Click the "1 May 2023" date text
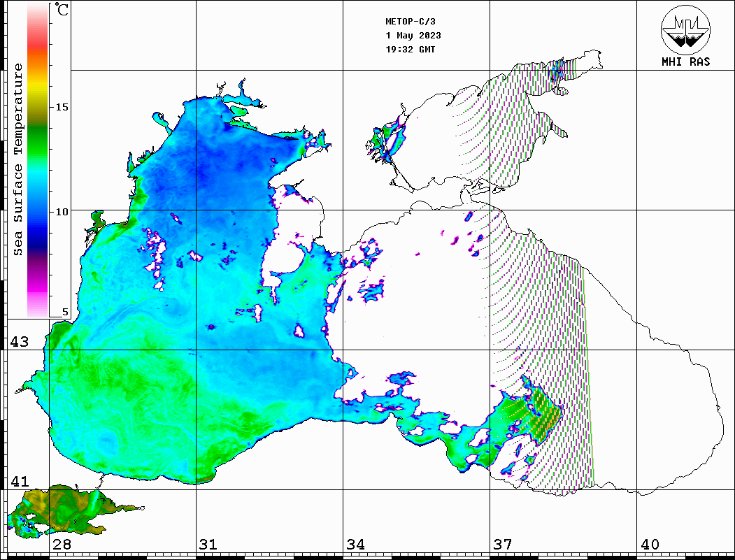 (x=413, y=36)
